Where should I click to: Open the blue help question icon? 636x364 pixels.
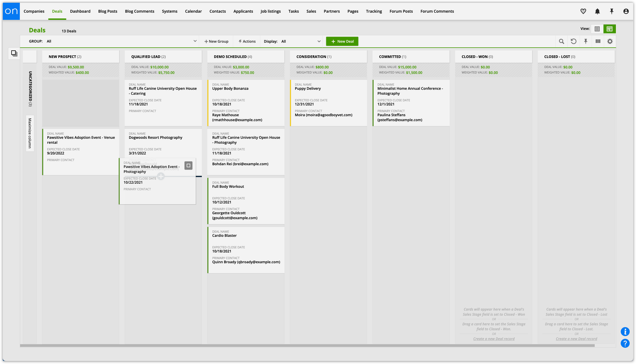[625, 343]
